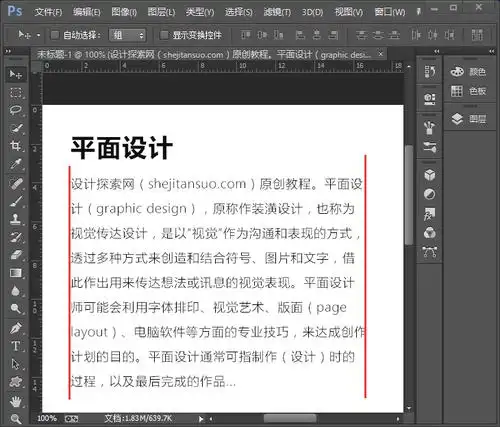This screenshot has height=427, width=500.
Task: Select the Clone Stamp tool
Action: click(x=16, y=219)
